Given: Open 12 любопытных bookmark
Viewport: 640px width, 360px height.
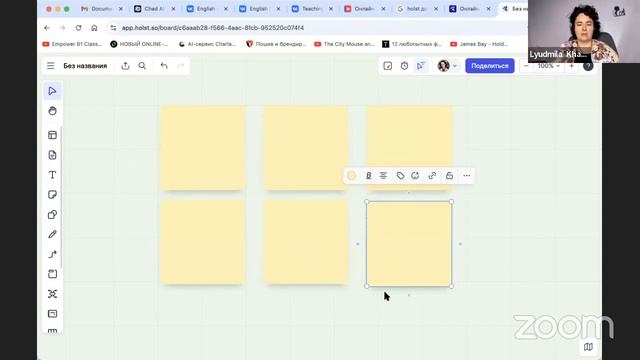Looking at the screenshot, I should click(x=412, y=44).
